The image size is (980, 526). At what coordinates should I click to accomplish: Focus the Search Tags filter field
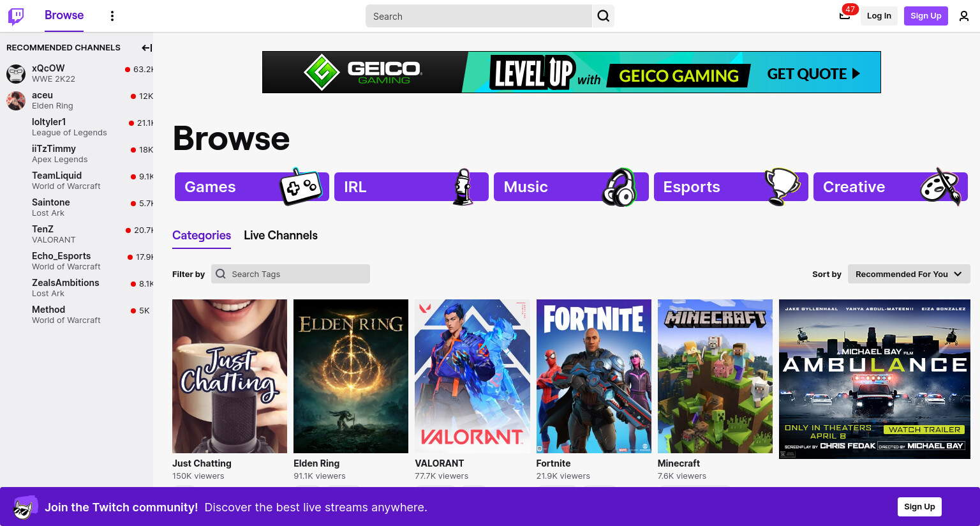tap(290, 274)
